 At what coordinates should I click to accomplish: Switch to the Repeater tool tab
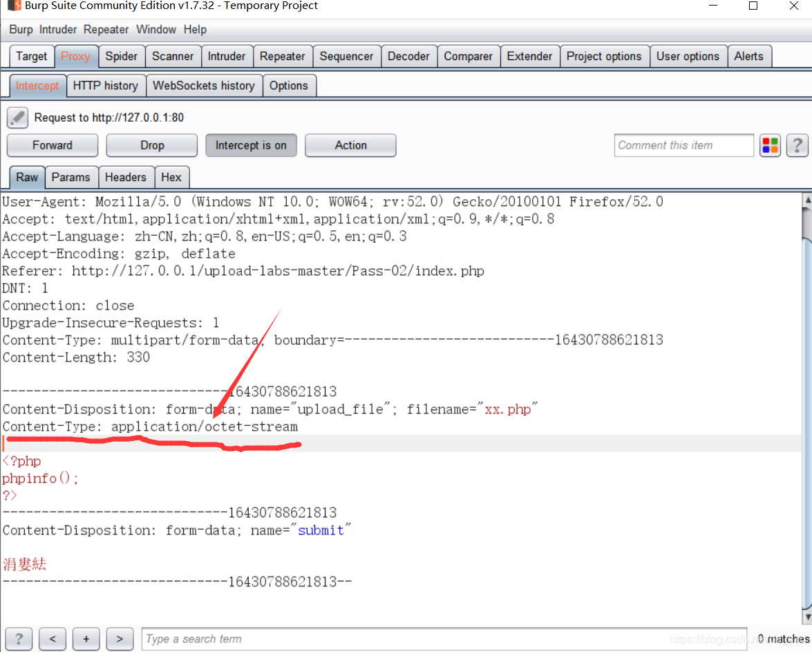coord(282,56)
